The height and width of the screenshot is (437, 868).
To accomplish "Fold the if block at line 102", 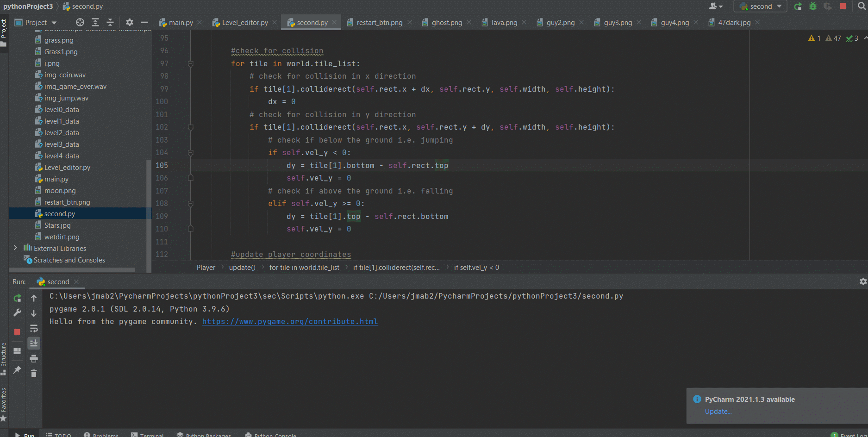I will pyautogui.click(x=190, y=127).
